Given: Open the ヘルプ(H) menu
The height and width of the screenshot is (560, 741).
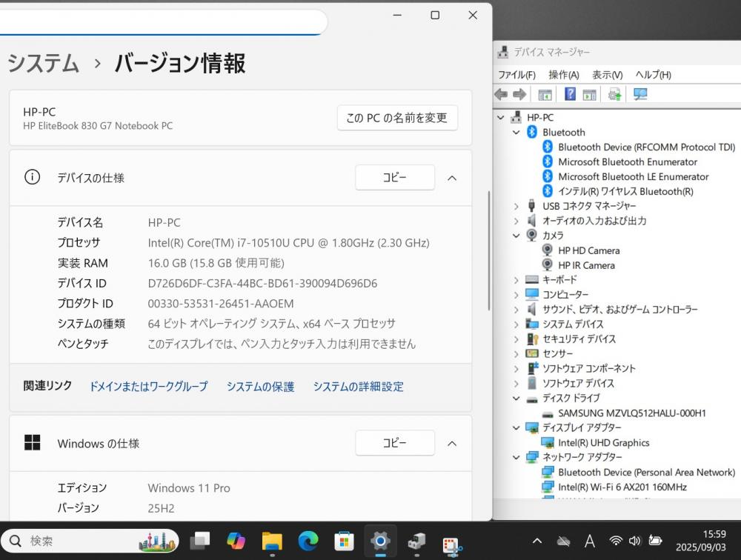Looking at the screenshot, I should point(653,75).
